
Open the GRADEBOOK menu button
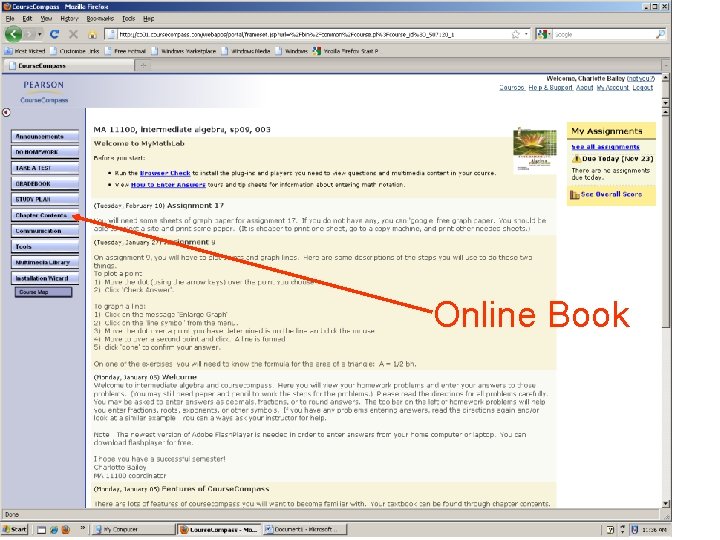45,184
